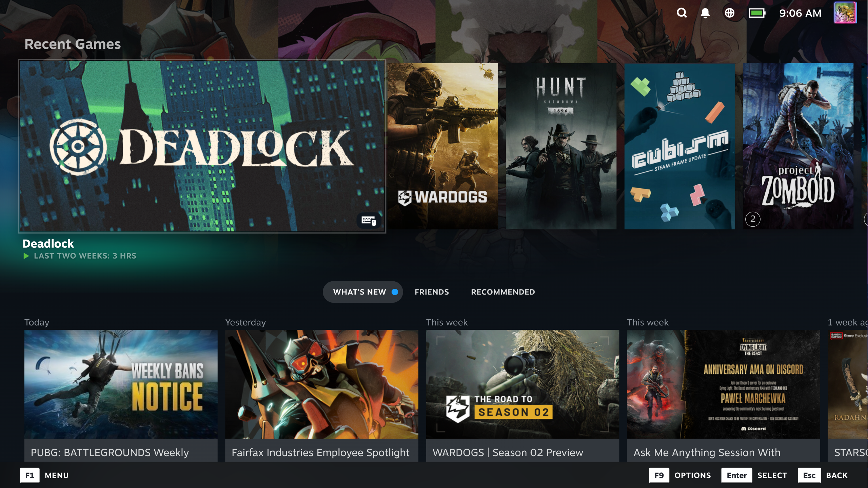
Task: Switch to the Recommended tab
Action: (x=503, y=292)
